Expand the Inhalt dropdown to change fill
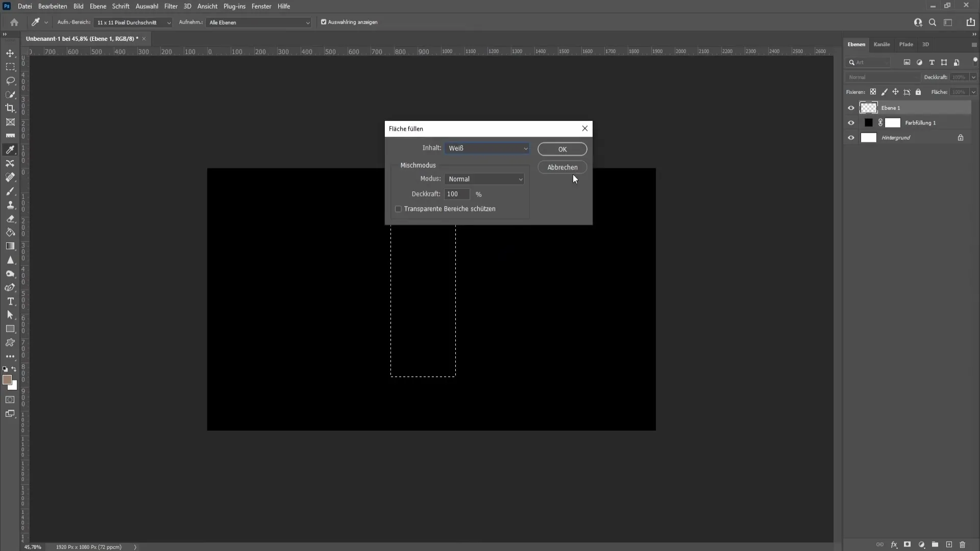980x551 pixels. [524, 147]
